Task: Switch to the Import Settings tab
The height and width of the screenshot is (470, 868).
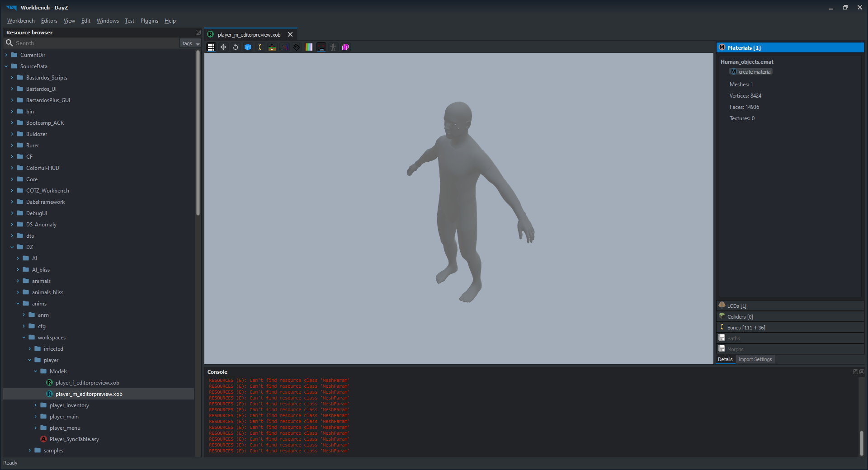Action: 755,359
